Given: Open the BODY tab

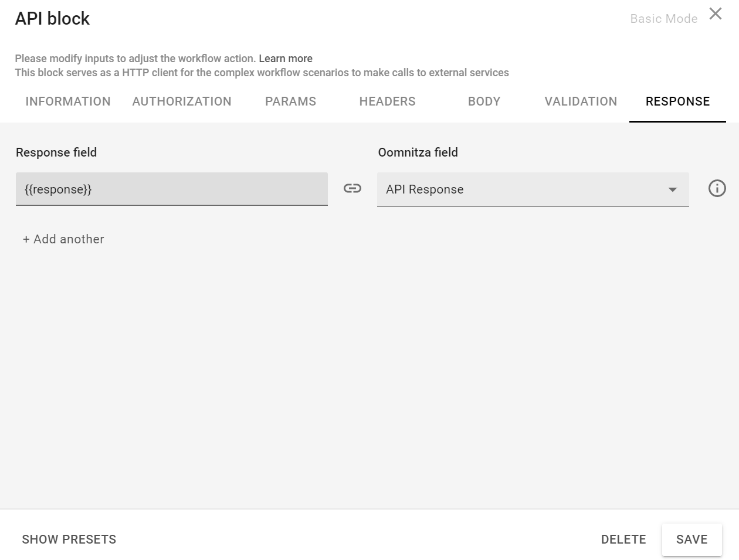Looking at the screenshot, I should click(484, 101).
